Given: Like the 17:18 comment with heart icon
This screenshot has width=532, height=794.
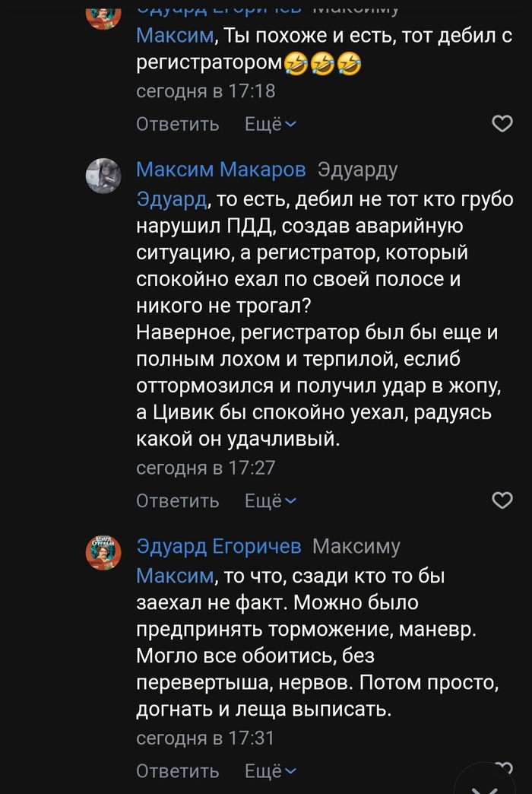Looking at the screenshot, I should click(x=502, y=124).
